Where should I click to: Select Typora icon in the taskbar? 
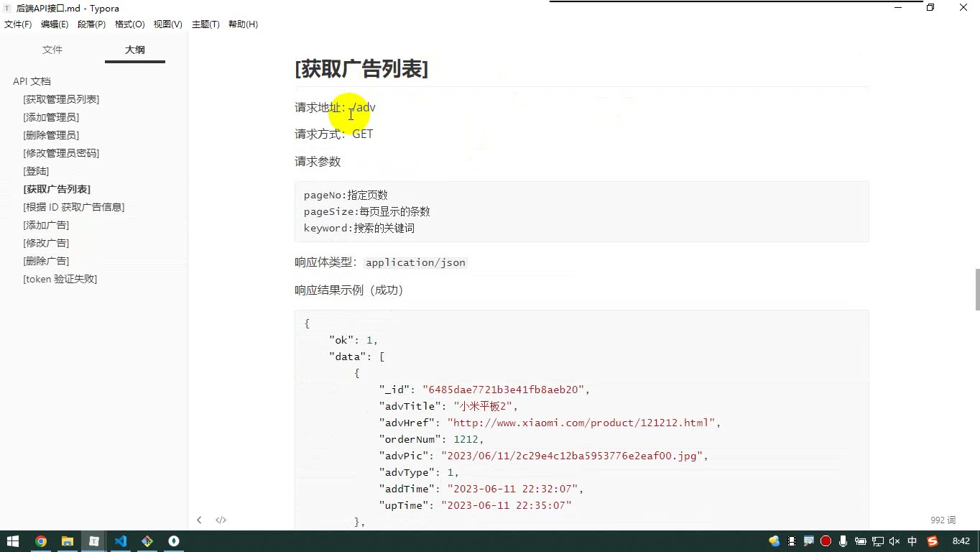[94, 541]
